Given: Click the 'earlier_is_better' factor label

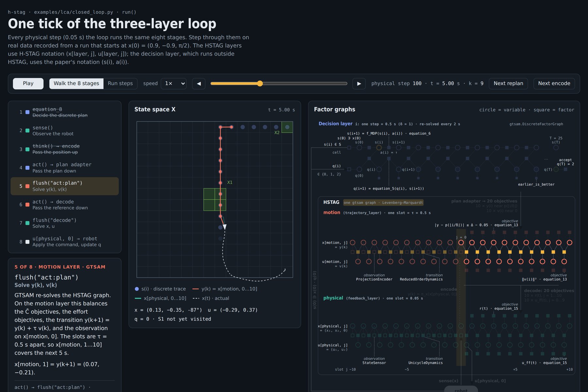Looking at the screenshot, I should (536, 185).
